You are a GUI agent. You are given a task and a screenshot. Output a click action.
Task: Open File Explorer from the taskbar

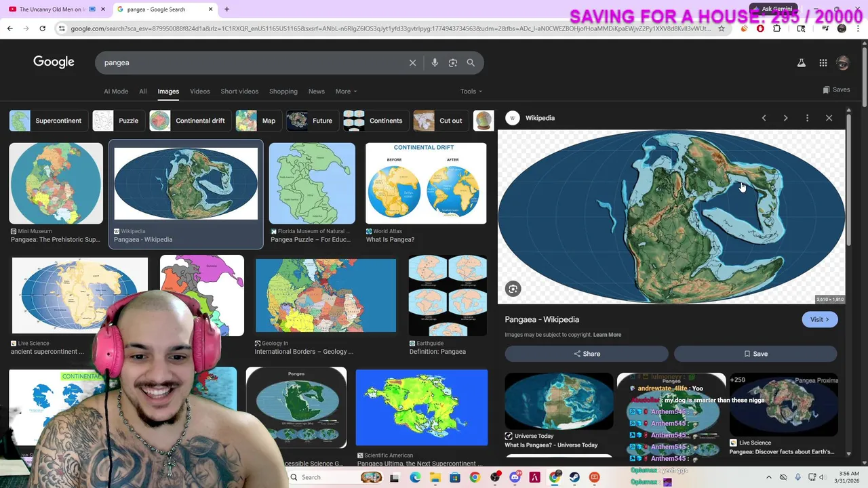point(435,477)
